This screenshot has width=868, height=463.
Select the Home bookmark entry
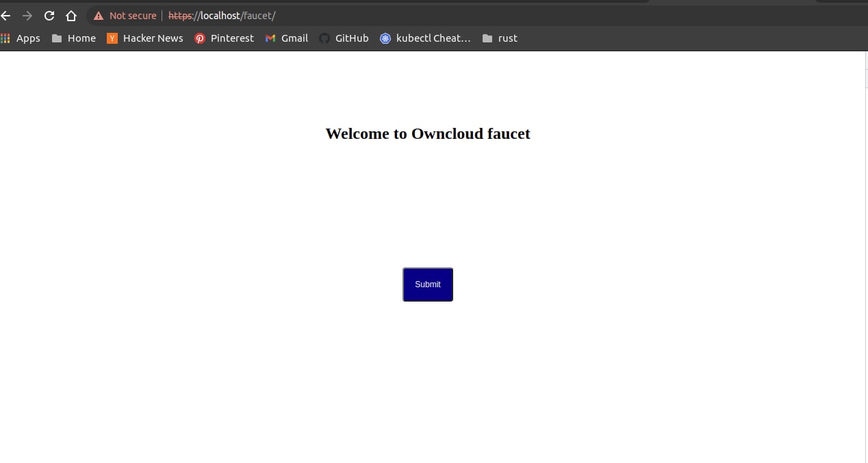[x=81, y=38]
